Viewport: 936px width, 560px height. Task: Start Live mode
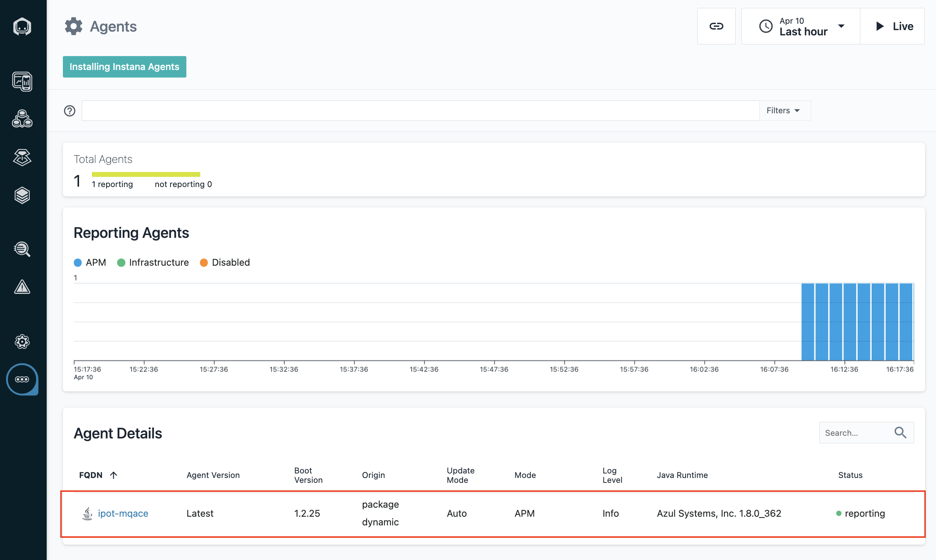[x=892, y=26]
